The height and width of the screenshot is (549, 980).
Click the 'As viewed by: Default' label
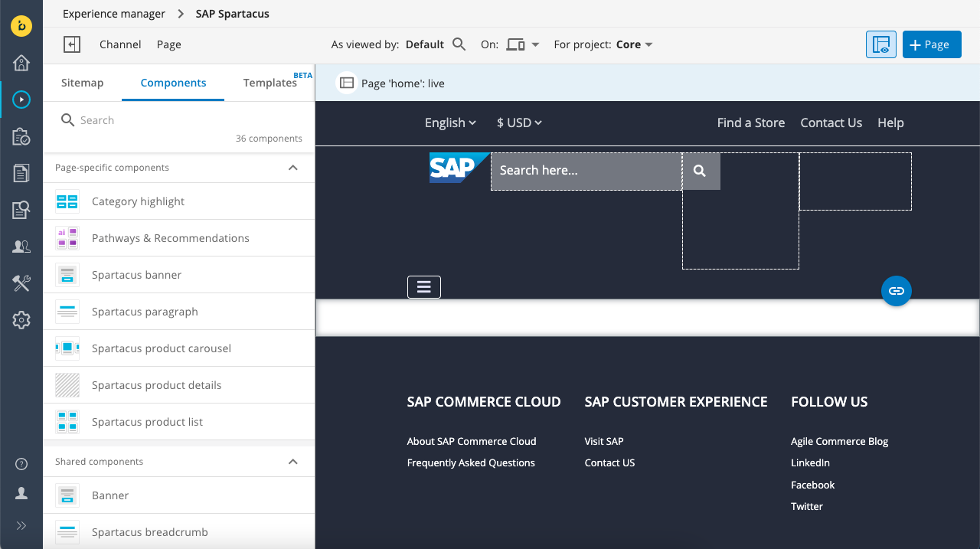pos(387,44)
